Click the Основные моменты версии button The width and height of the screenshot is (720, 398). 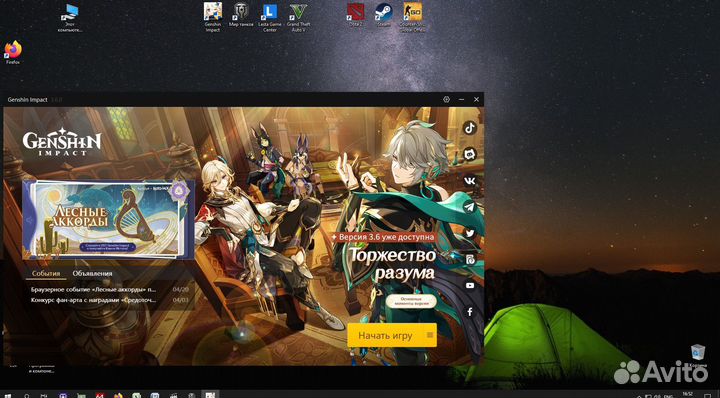pos(410,302)
